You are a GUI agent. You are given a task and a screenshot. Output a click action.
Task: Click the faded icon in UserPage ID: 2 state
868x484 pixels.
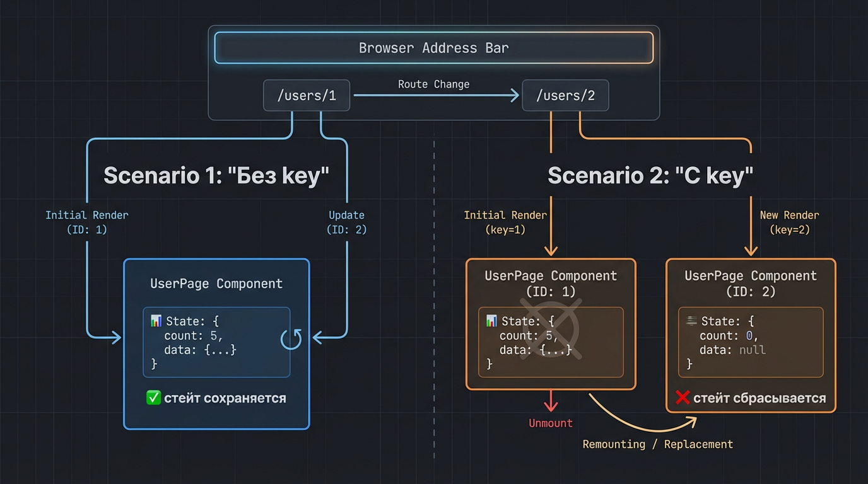pyautogui.click(x=691, y=321)
